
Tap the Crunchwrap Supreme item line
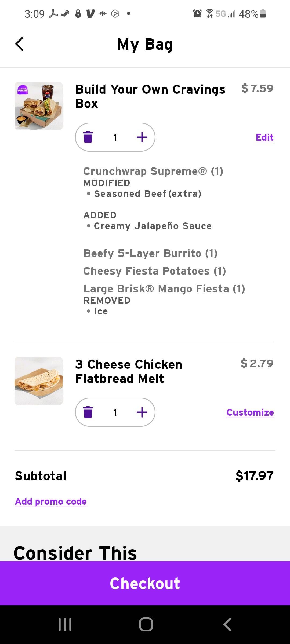[x=153, y=171]
